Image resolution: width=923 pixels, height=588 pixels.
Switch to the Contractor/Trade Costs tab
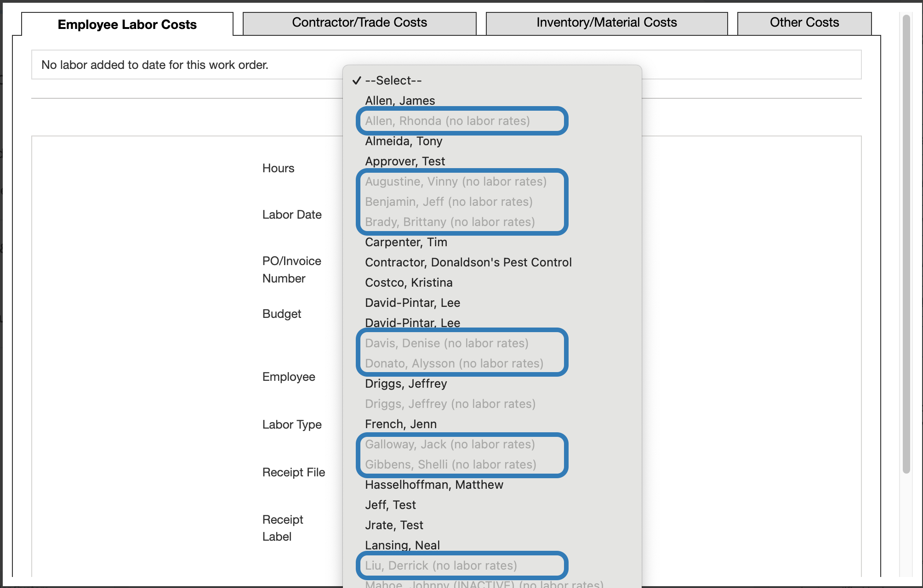[359, 23]
